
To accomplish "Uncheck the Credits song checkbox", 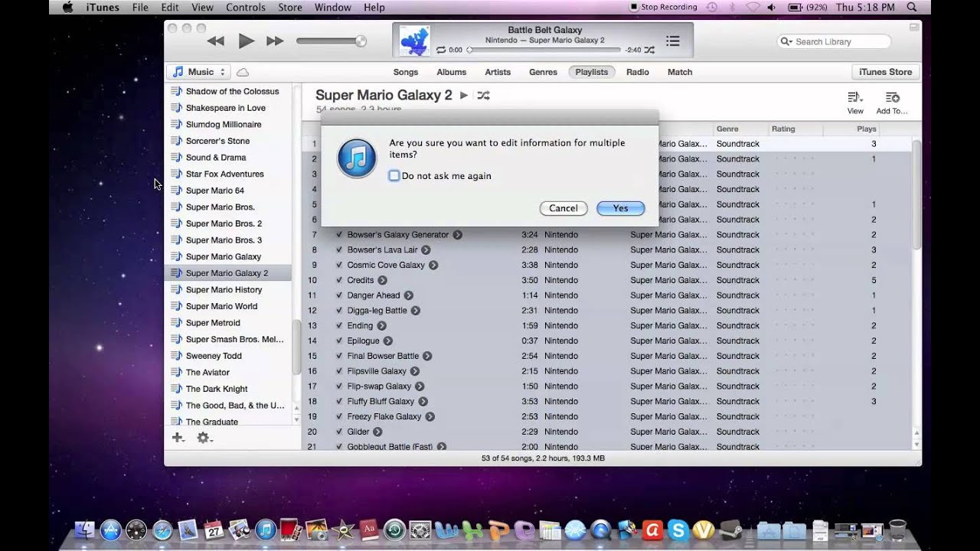I will [x=339, y=280].
